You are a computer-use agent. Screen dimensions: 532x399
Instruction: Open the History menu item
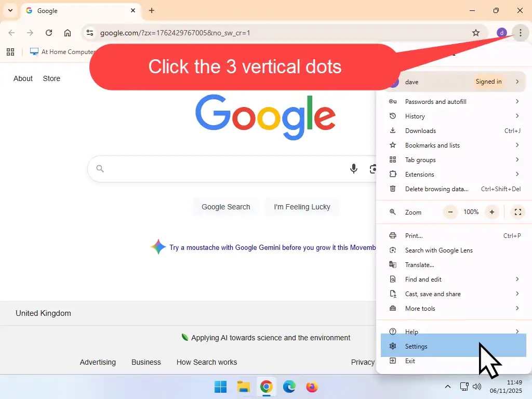coord(415,116)
